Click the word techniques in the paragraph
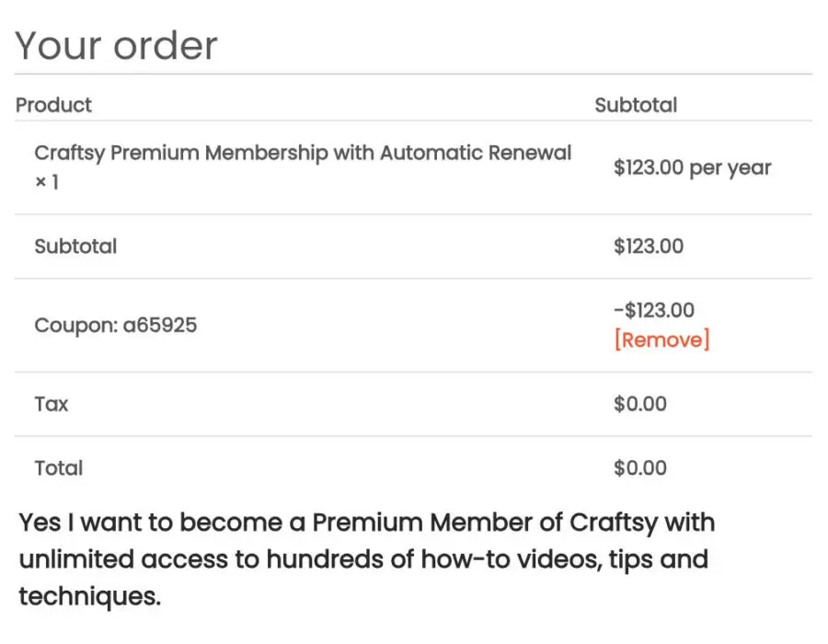 tap(90, 596)
